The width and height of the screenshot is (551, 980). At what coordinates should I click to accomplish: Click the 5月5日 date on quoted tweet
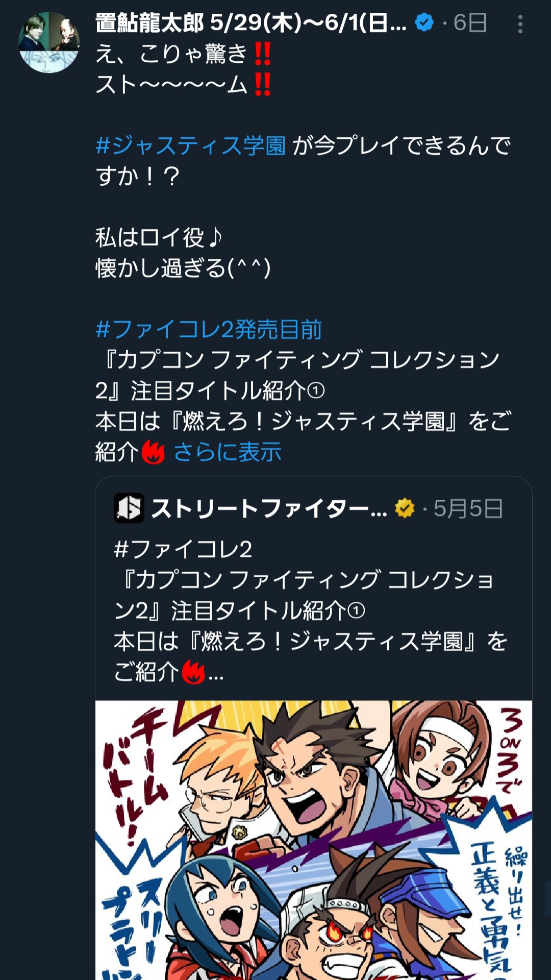[x=468, y=508]
